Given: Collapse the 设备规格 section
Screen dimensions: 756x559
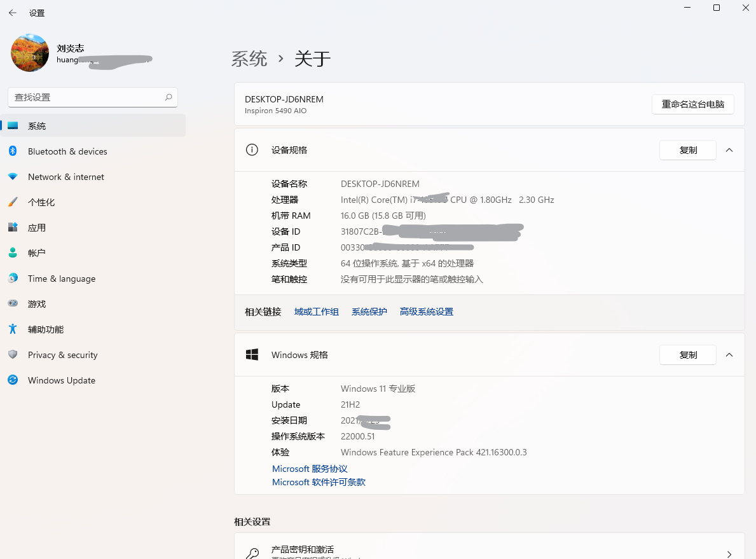Looking at the screenshot, I should (x=729, y=150).
